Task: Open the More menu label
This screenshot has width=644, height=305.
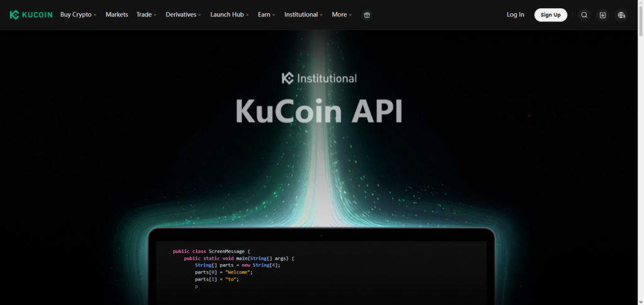Action: (x=339, y=14)
